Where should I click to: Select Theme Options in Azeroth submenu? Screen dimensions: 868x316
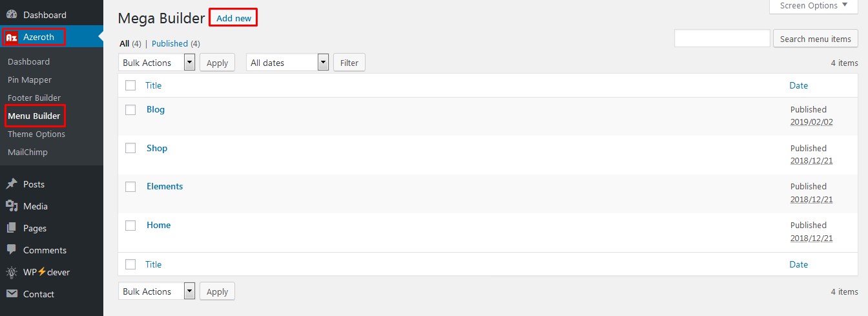[x=36, y=134]
